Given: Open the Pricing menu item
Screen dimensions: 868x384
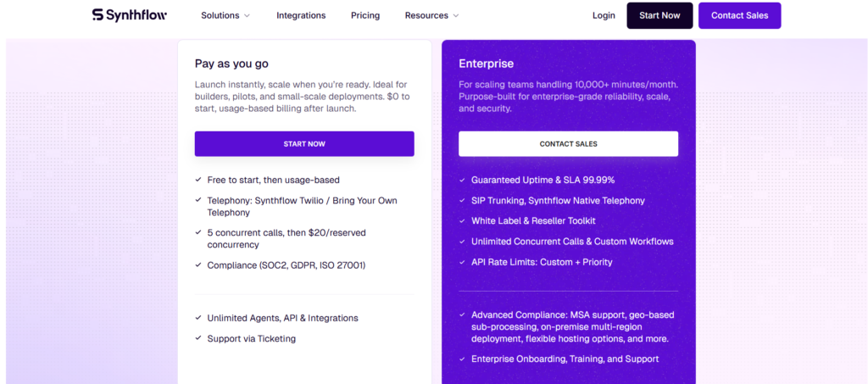Looking at the screenshot, I should coord(365,15).
